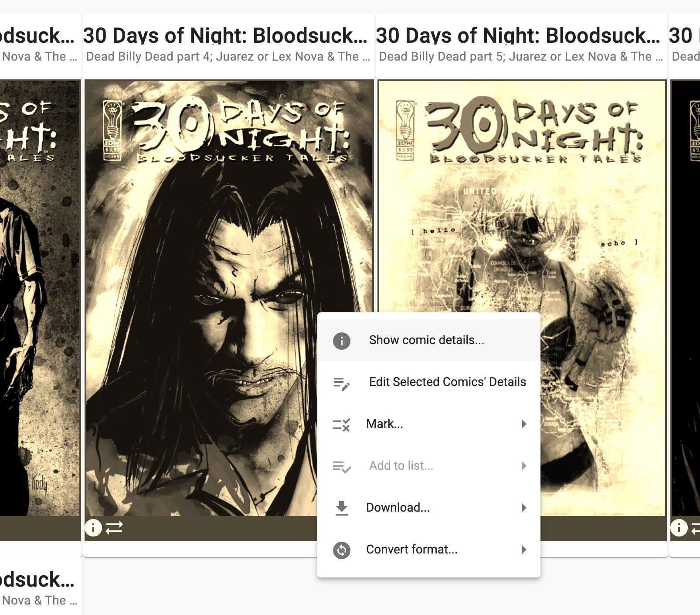This screenshot has height=615, width=700.
Task: Click the info icon beside Show comic details
Action: (x=342, y=341)
